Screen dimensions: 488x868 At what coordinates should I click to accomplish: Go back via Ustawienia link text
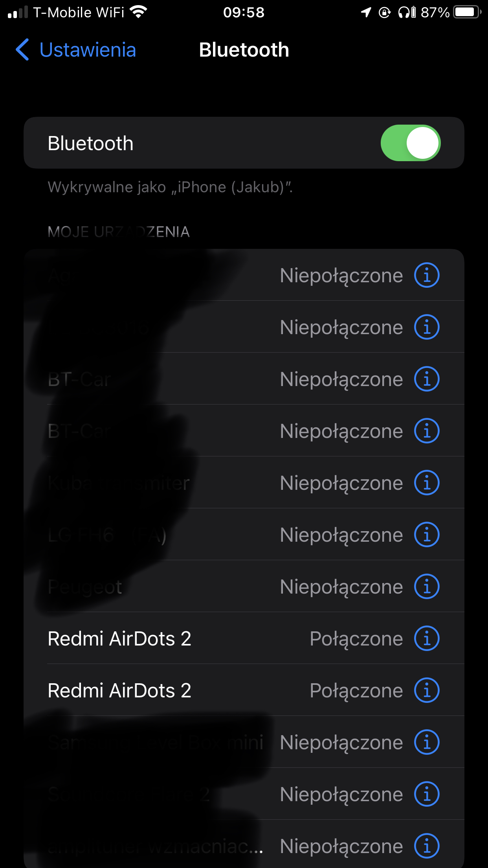[88, 50]
